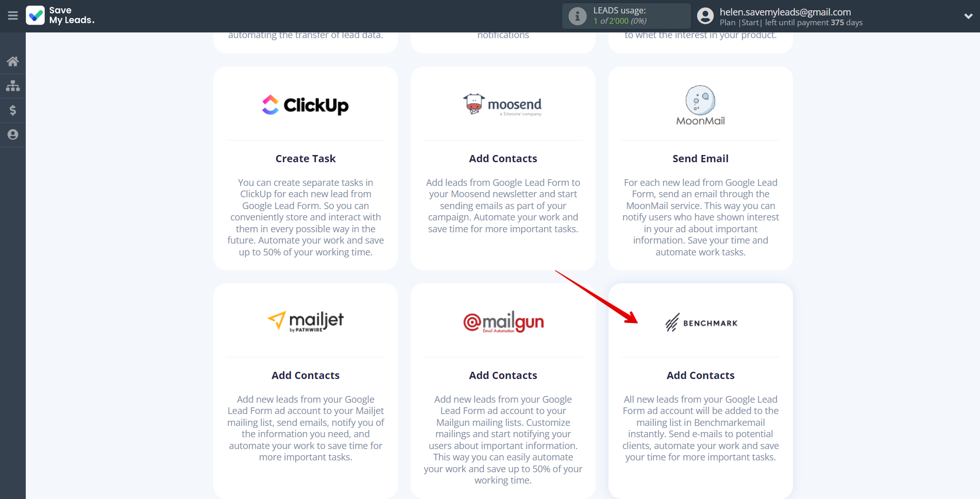The height and width of the screenshot is (499, 980).
Task: Open billing dollar sign icon
Action: (13, 110)
